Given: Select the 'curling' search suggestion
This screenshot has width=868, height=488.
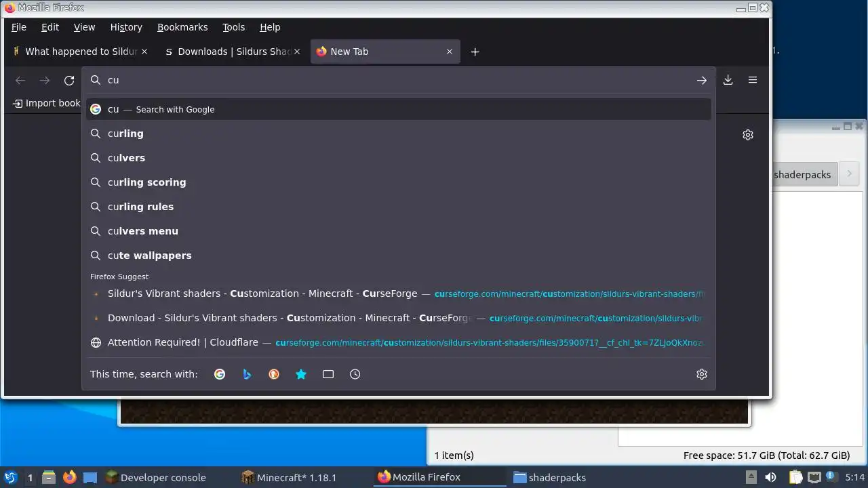Looking at the screenshot, I should [399, 134].
